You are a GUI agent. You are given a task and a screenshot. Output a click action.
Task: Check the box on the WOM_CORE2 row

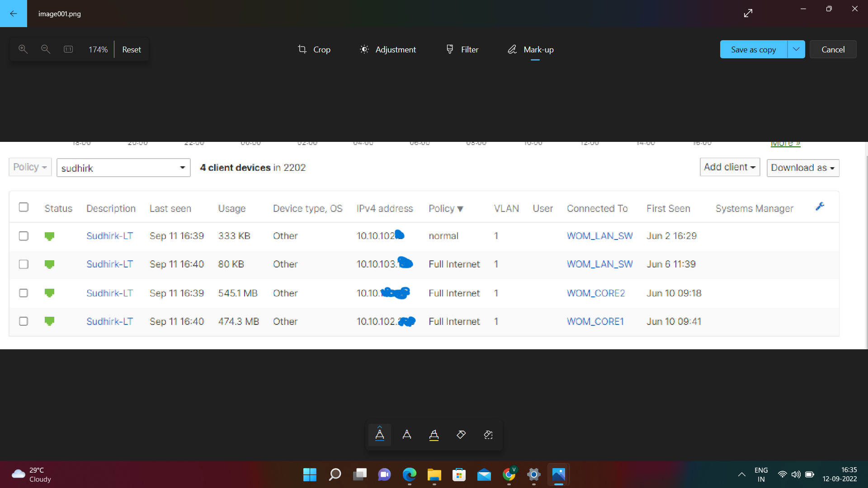point(24,293)
